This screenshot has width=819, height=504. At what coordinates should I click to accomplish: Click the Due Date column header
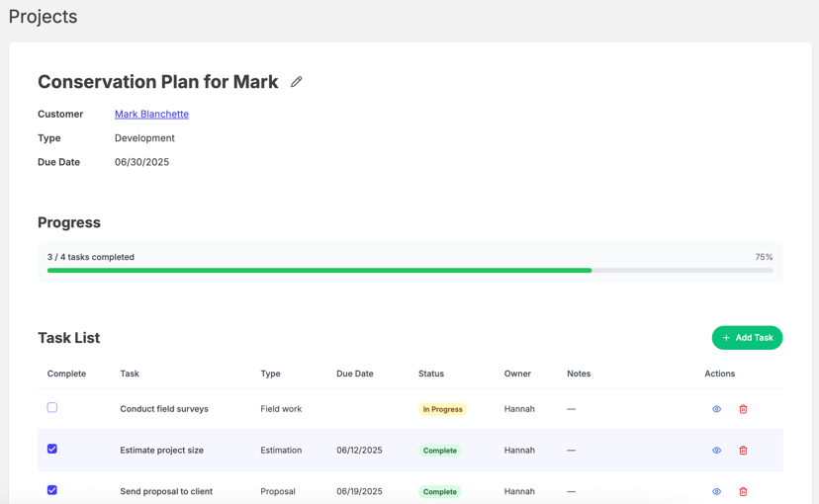(x=355, y=374)
